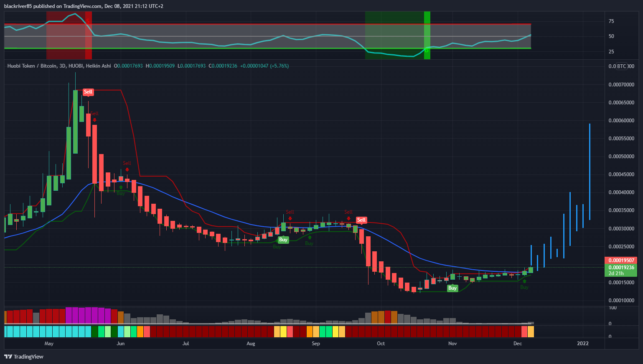Click the Sep label on the time axis

(316, 344)
